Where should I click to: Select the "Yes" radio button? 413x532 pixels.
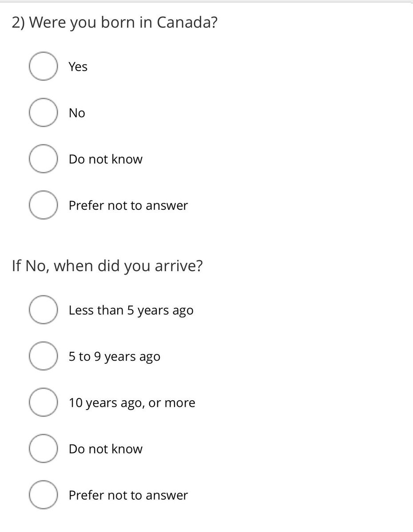pyautogui.click(x=43, y=67)
